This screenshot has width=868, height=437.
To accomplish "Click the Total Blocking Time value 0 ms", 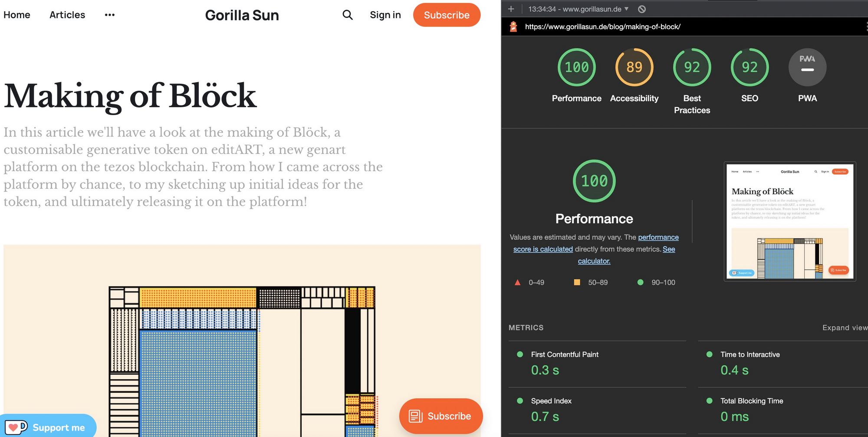I will [734, 417].
